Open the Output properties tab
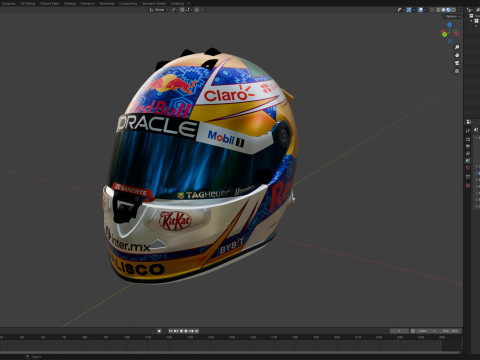480x360 pixels. pyautogui.click(x=468, y=146)
